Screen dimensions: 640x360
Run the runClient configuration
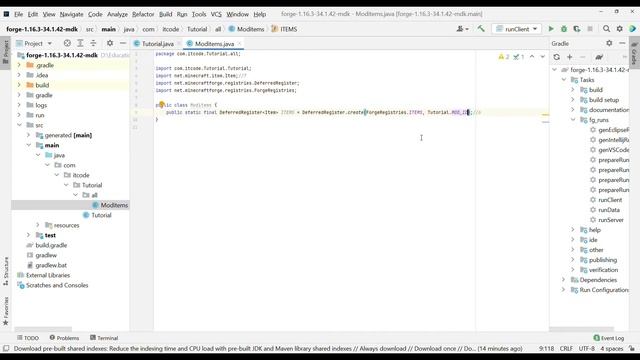pos(551,29)
